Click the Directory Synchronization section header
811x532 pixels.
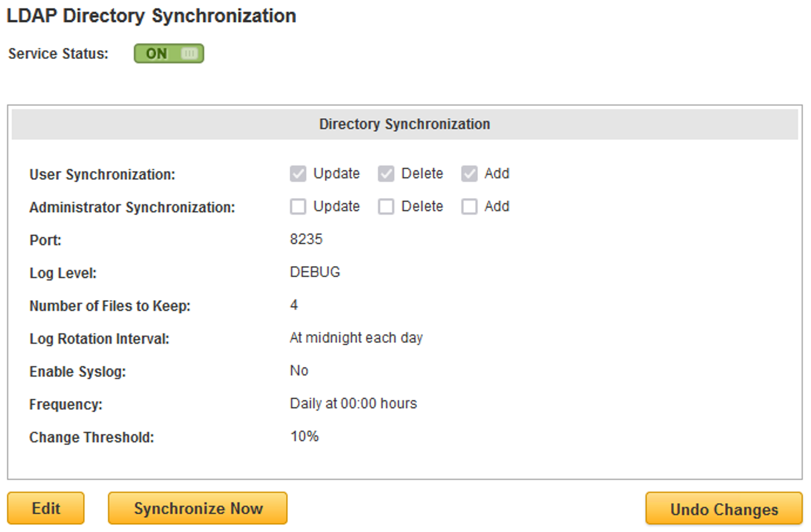coord(405,124)
